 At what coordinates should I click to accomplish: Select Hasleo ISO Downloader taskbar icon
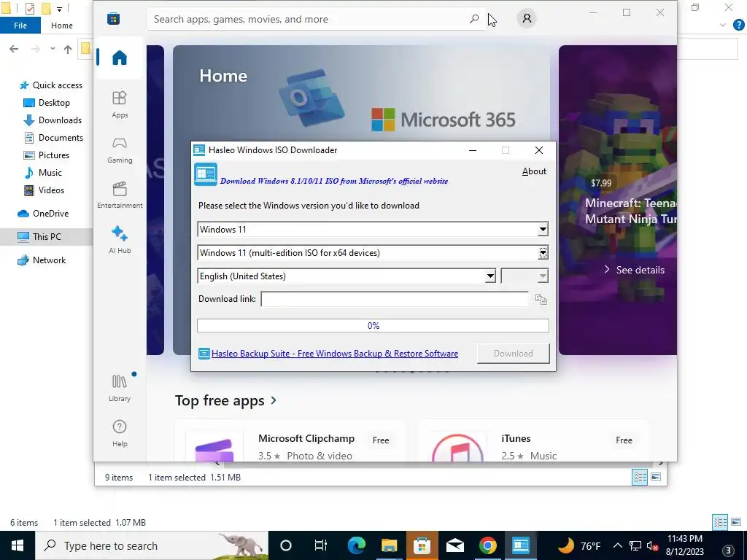coord(520,545)
